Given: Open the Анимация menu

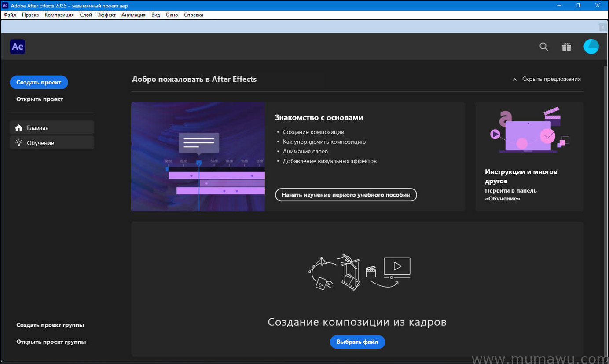Looking at the screenshot, I should tap(133, 15).
